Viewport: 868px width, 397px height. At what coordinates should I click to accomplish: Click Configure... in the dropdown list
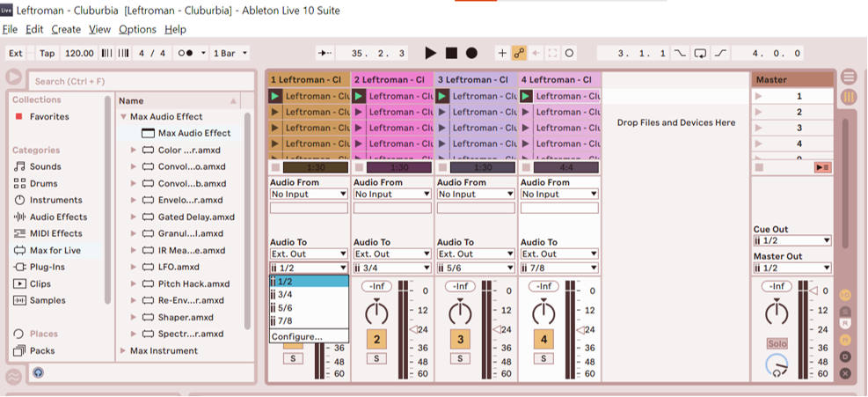309,336
